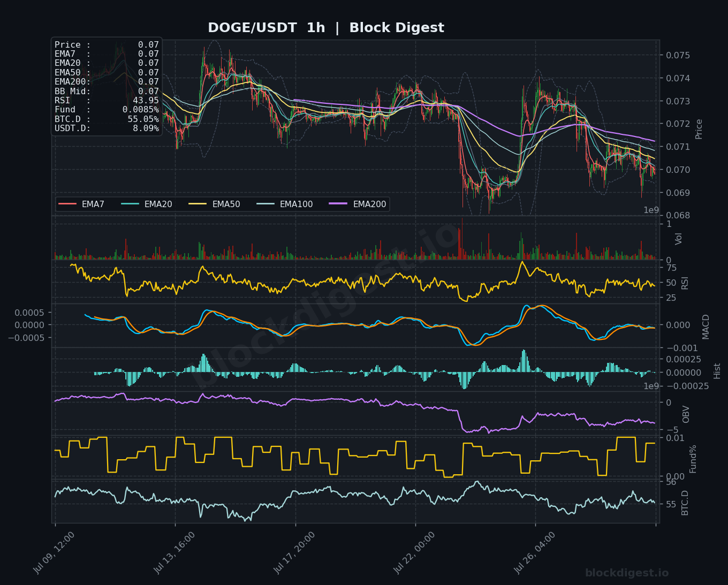Select the Price row in the stats box

pos(107,45)
